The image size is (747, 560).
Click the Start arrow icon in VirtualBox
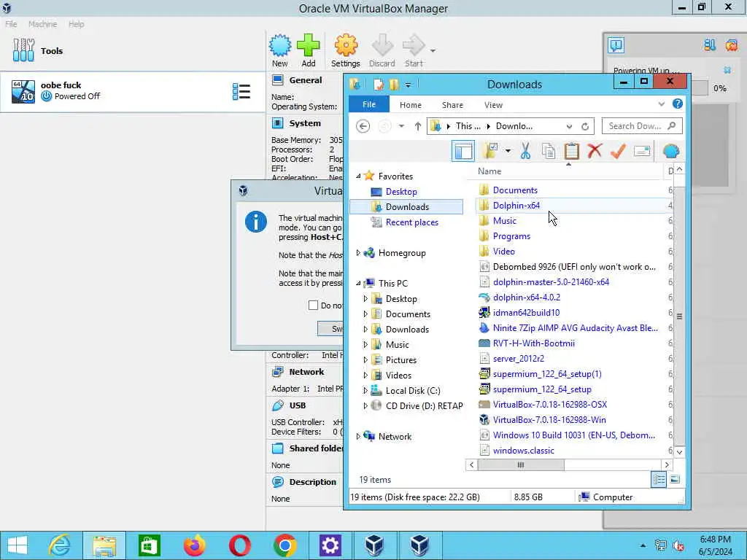(x=413, y=46)
